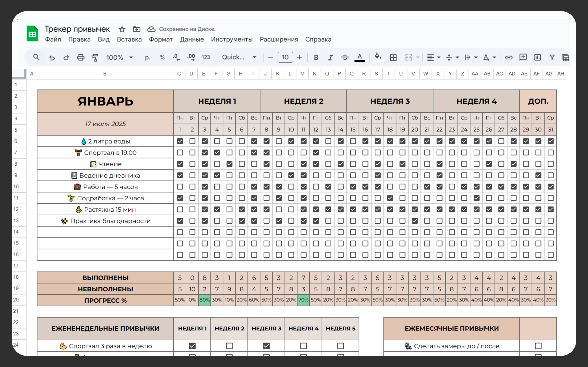Click the Merge cells icon

click(x=408, y=57)
